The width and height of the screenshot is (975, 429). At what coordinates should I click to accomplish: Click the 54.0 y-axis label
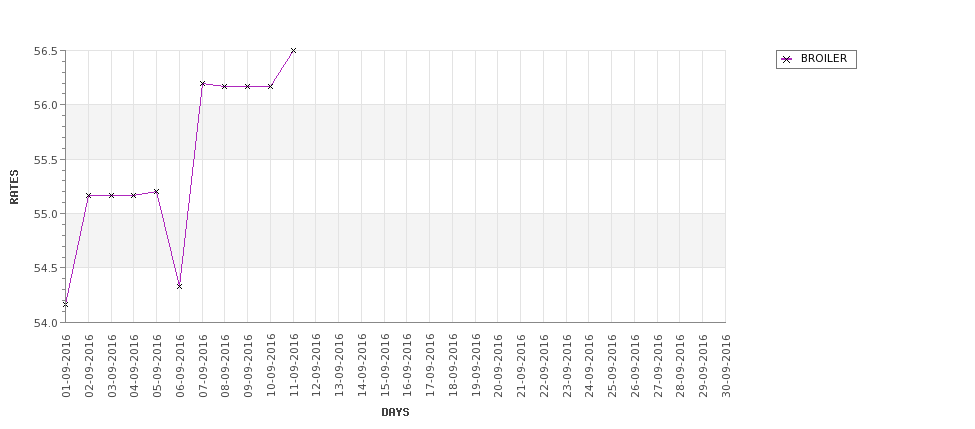[x=44, y=322]
